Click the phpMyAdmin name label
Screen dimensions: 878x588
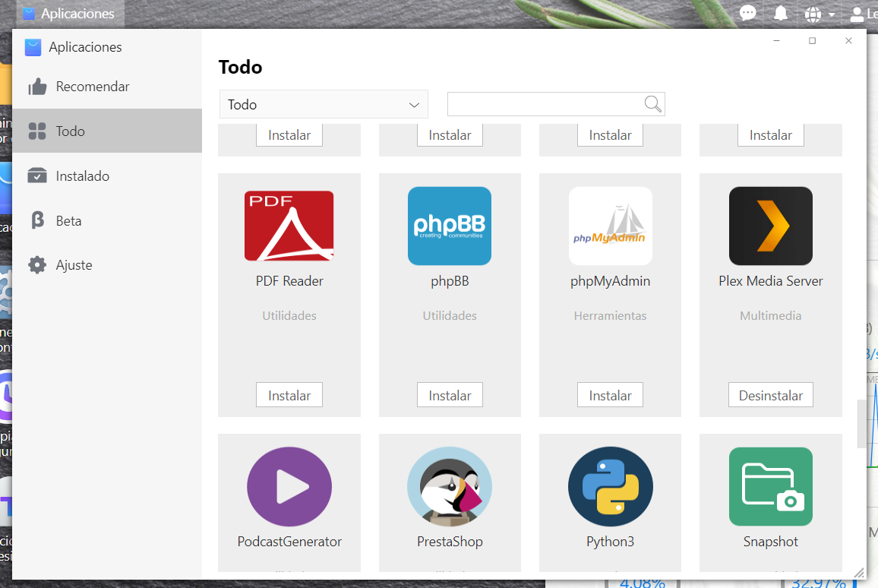(x=611, y=280)
